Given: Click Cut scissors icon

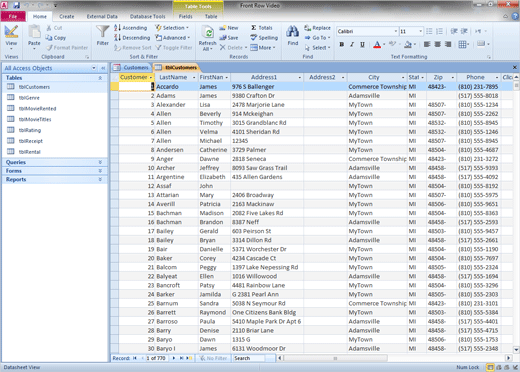Looking at the screenshot, I should (x=49, y=28).
